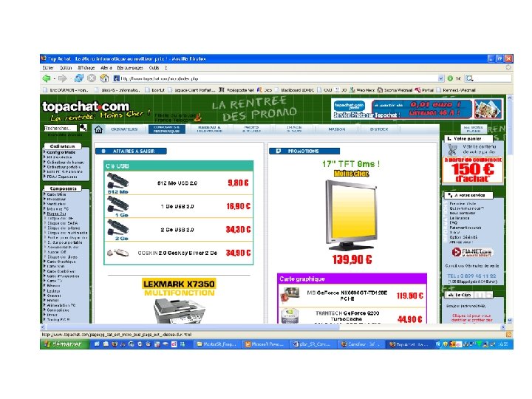Screen dimensions: 532x399
Task: Click the Service Photo Topachat banner
Action: 417,109
